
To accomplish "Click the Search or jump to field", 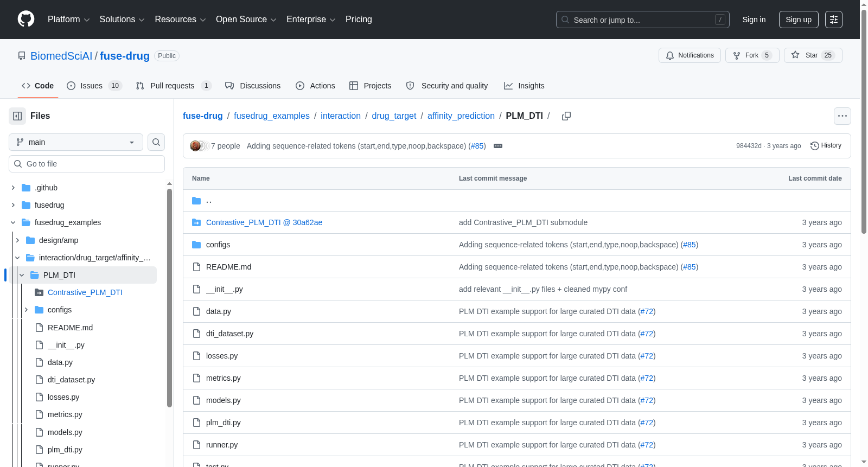I will point(643,20).
